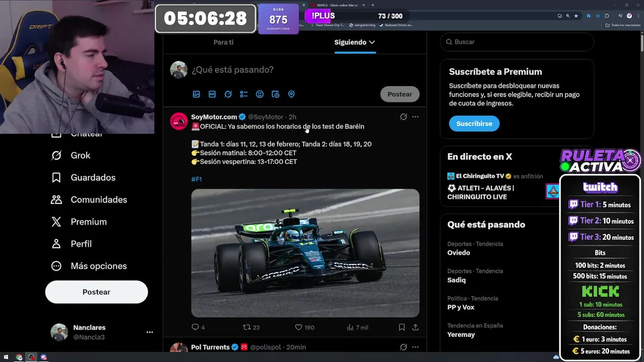The width and height of the screenshot is (644, 362).
Task: Add a poll to the new post
Action: coord(244,94)
